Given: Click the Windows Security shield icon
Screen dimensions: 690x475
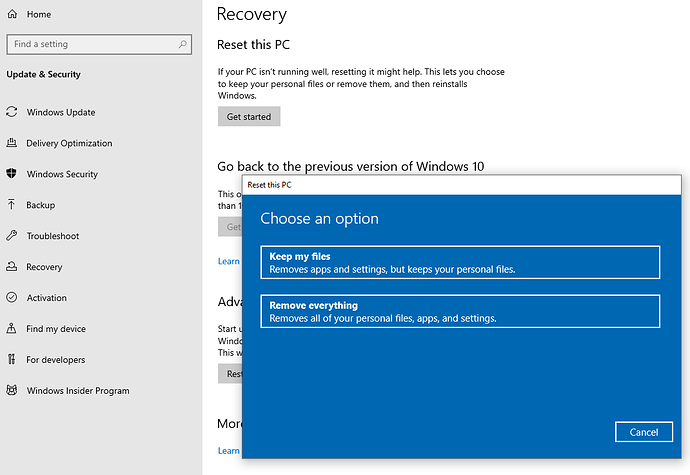Looking at the screenshot, I should tap(12, 173).
